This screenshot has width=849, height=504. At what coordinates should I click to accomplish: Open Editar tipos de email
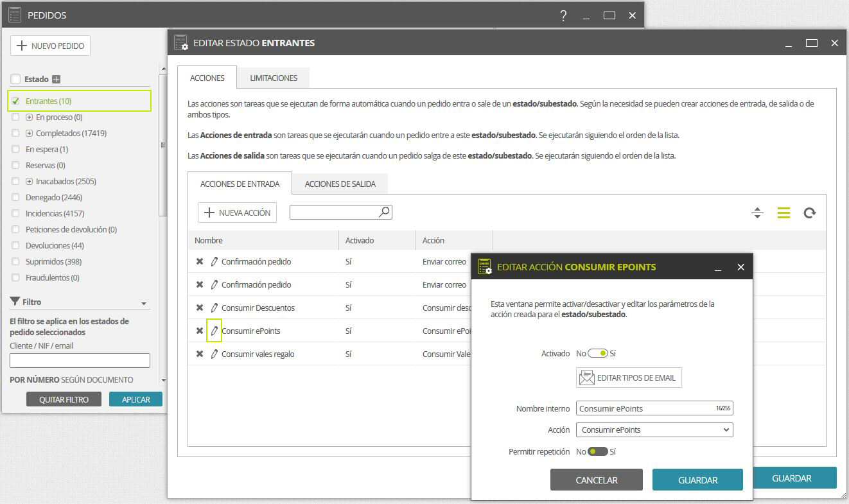pyautogui.click(x=629, y=378)
